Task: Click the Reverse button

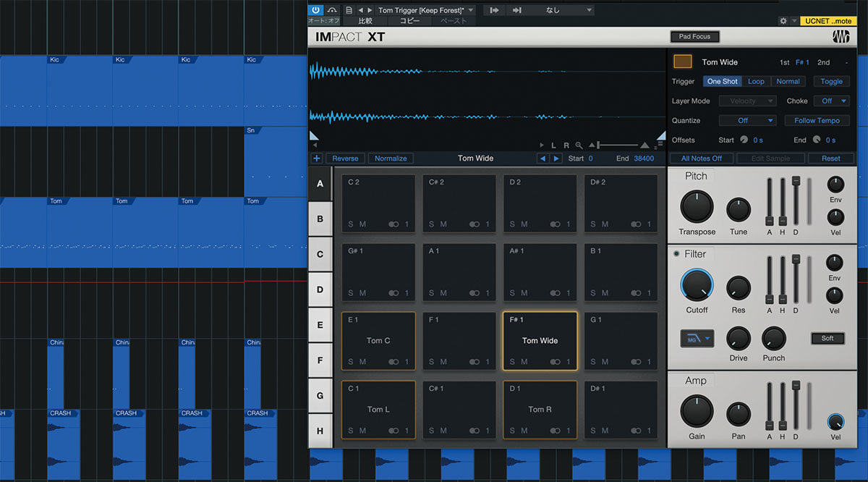Action: click(345, 158)
